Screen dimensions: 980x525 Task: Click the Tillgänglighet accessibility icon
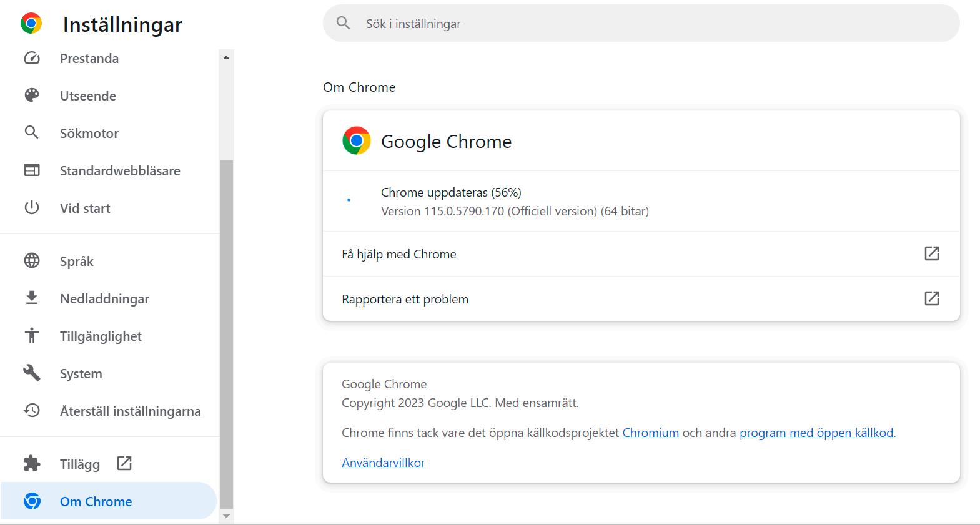point(32,335)
